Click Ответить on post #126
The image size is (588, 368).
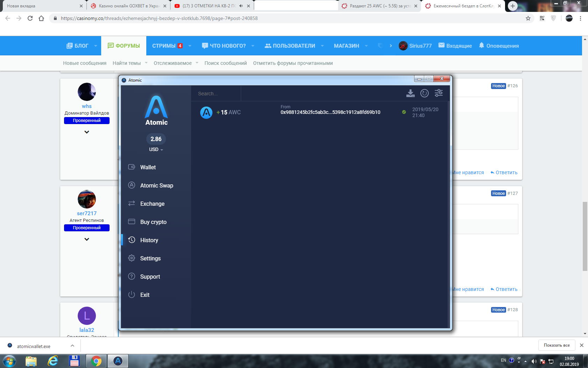(504, 172)
